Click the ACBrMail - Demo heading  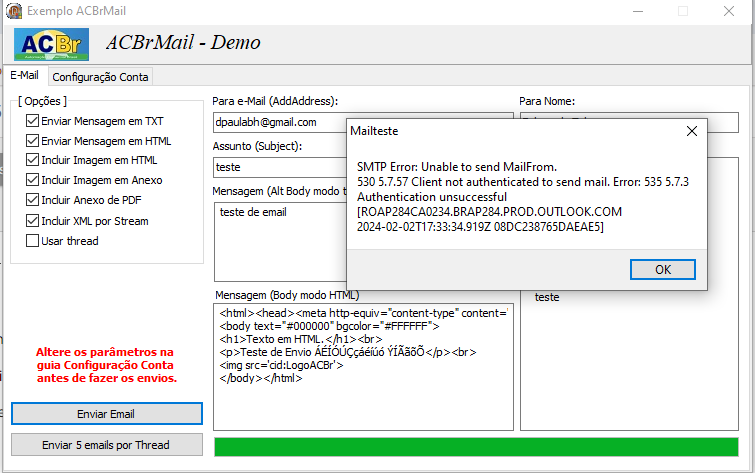(183, 42)
